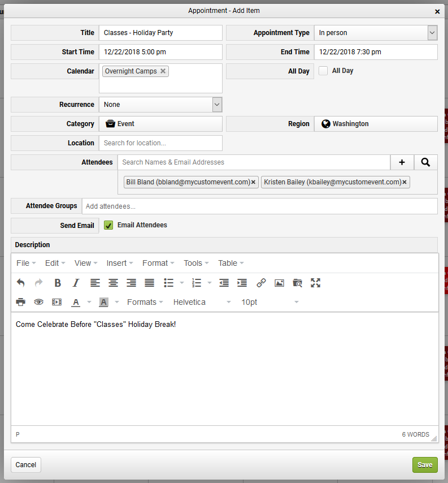This screenshot has width=448, height=483.
Task: Switch editor to fullscreen mode
Action: pos(316,282)
